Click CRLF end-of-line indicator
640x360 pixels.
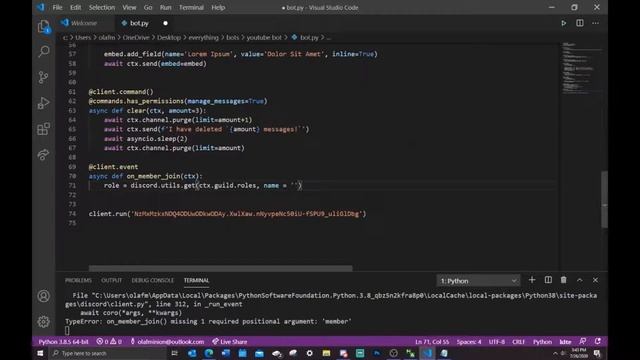(x=518, y=342)
